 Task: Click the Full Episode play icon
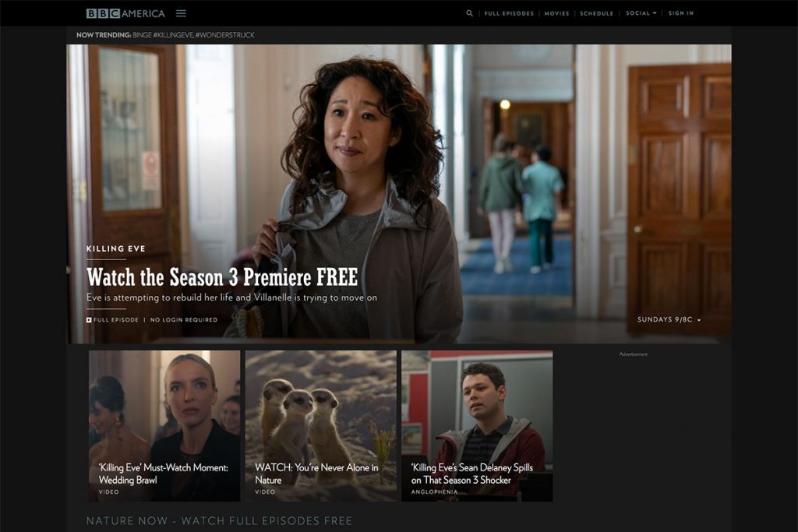point(89,320)
